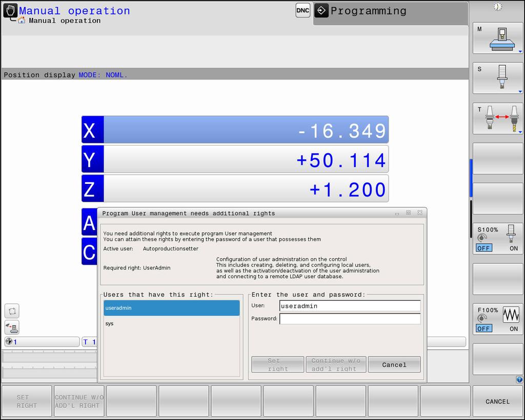This screenshot has height=420, width=525.
Task: Click the feed rate waveform icon
Action: click(511, 314)
